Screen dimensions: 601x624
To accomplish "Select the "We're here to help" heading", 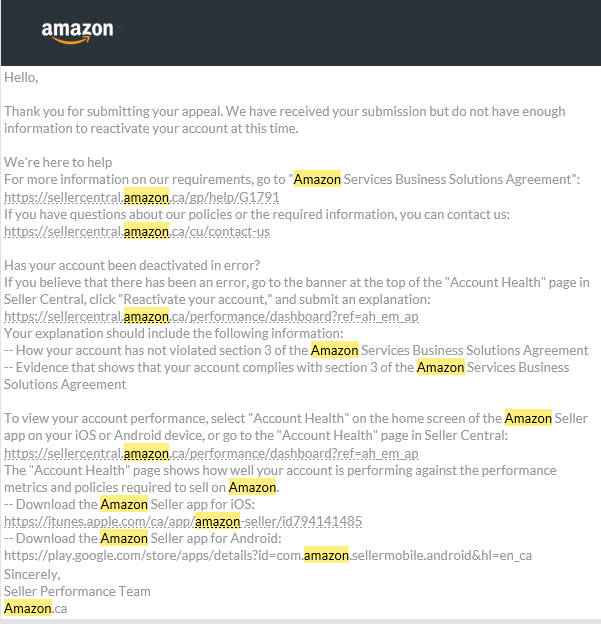I will point(58,162).
